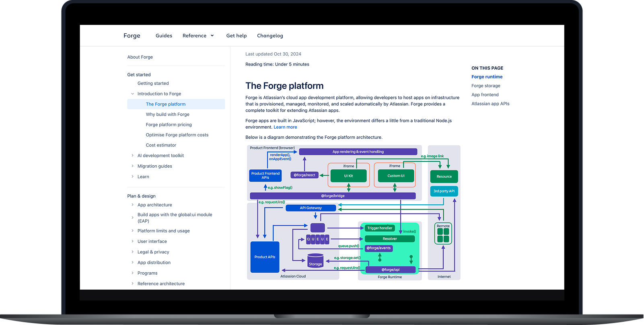The width and height of the screenshot is (644, 325).
Task: Collapse the Introduction to Forge chevron
Action: 132,94
